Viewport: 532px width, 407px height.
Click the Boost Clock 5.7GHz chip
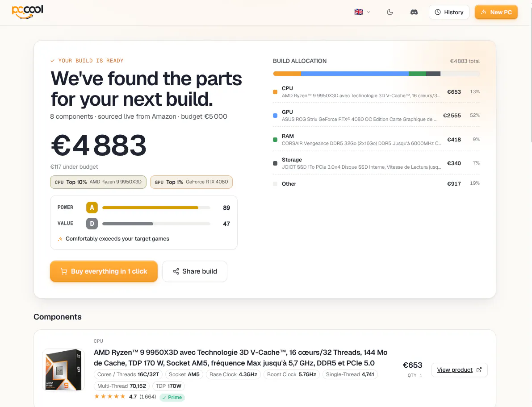(291, 374)
